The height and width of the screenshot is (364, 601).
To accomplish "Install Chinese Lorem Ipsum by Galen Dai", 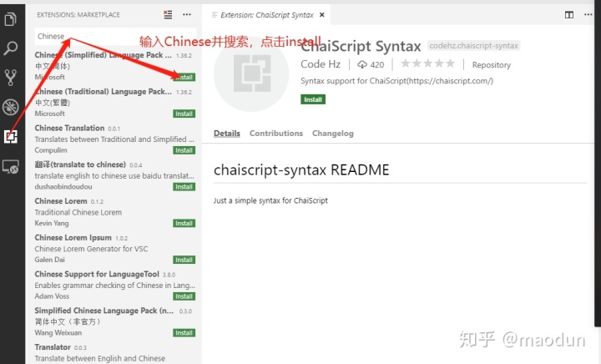I will click(x=184, y=260).
